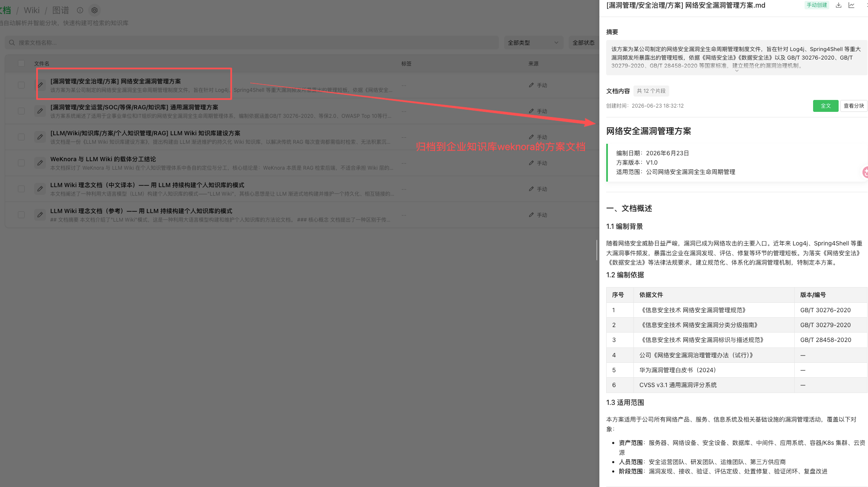Click the info circle icon beside 图谱

click(x=80, y=10)
